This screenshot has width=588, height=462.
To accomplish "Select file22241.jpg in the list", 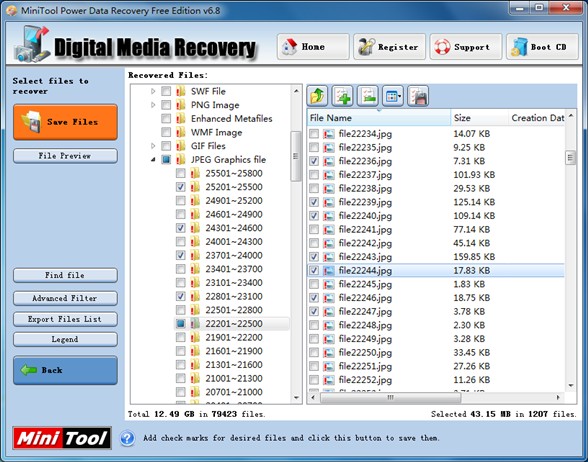I will [365, 230].
